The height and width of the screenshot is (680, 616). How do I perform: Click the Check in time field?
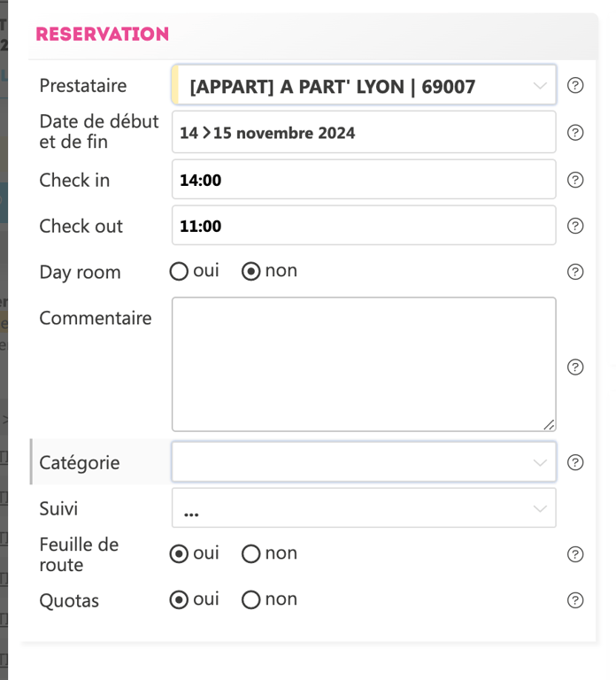click(x=364, y=180)
